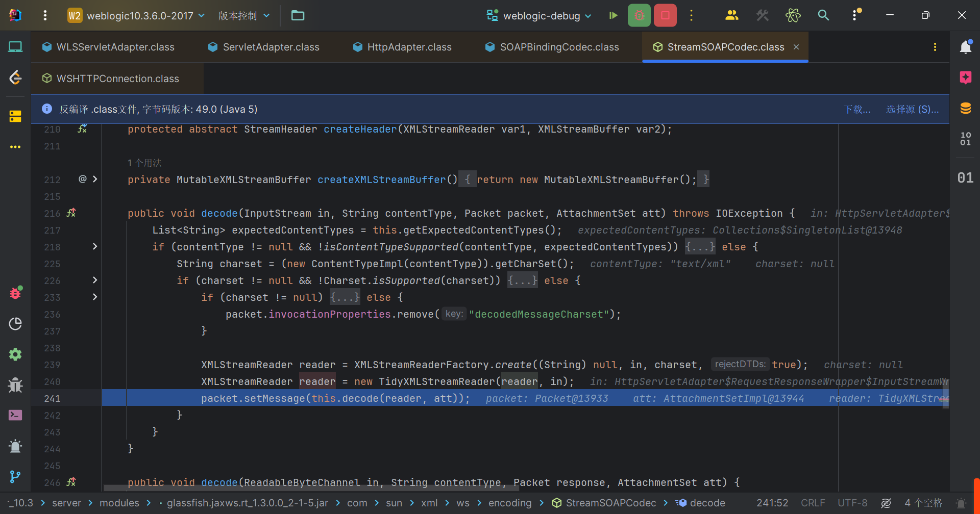Click the CRLF line separator indicator
980x514 pixels.
813,503
